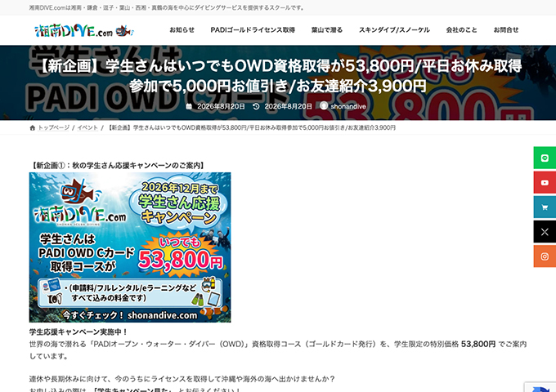The width and height of the screenshot is (556, 392).
Task: Open the YouTube floating side button
Action: coord(545,183)
